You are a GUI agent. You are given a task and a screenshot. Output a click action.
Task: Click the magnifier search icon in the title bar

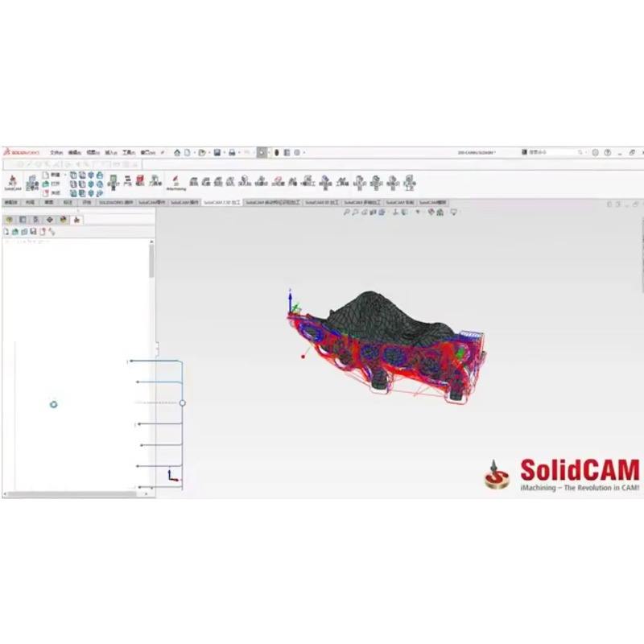click(x=580, y=152)
